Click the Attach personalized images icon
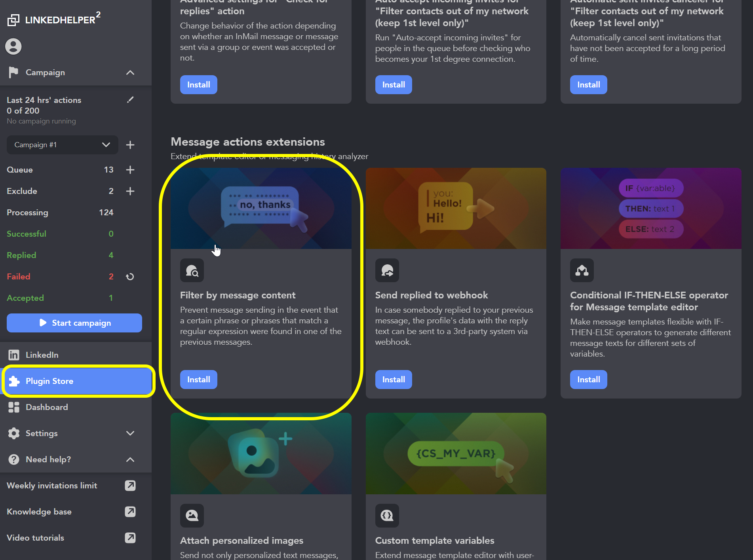This screenshot has height=560, width=753. click(x=192, y=516)
